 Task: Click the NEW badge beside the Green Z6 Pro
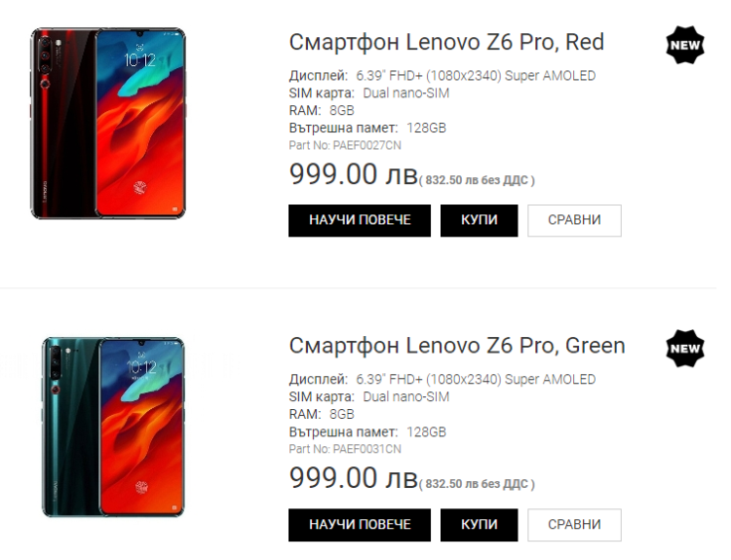[684, 348]
